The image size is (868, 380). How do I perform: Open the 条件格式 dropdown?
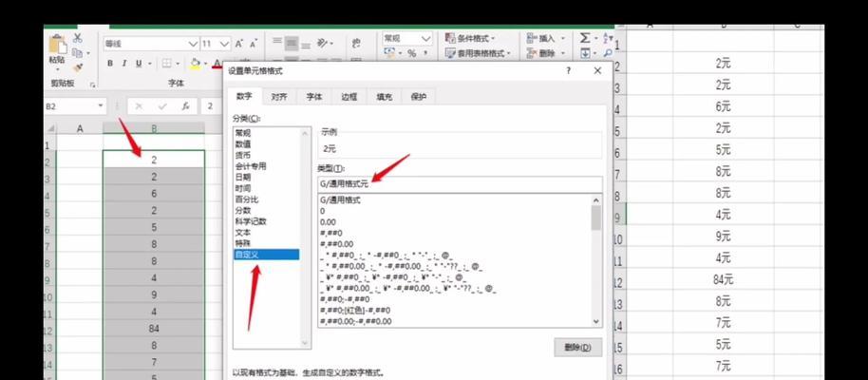(x=470, y=38)
